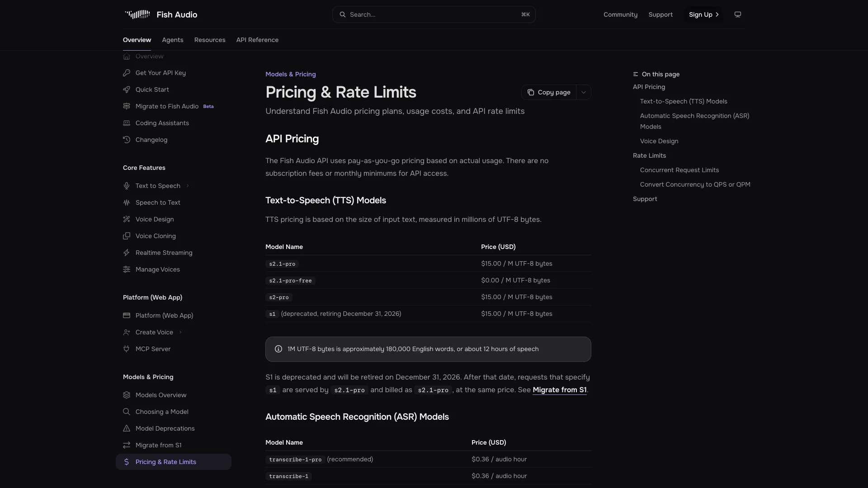This screenshot has height=488, width=868.
Task: Click the Create Voice person icon
Action: [127, 332]
